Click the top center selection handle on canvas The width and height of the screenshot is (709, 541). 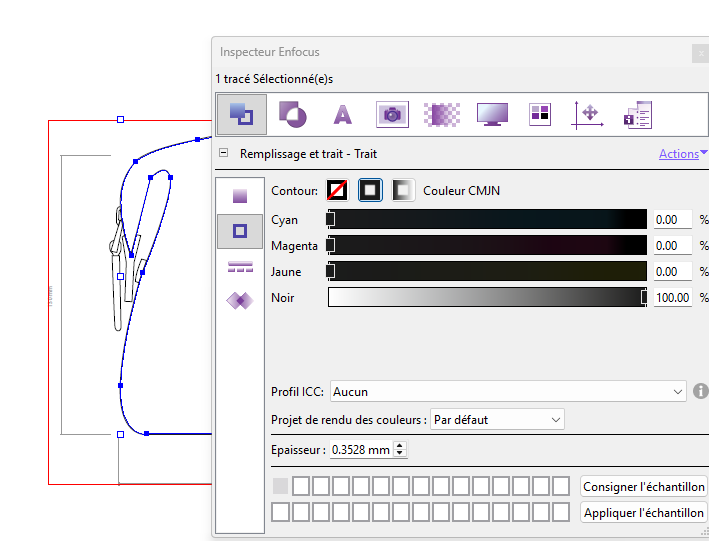click(x=120, y=119)
